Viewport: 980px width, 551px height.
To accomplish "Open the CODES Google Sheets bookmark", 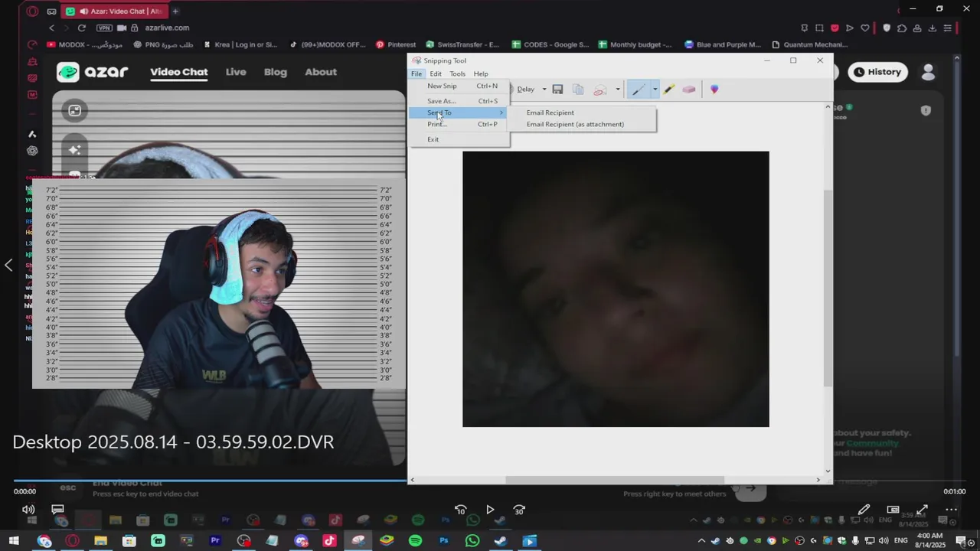I will point(550,44).
